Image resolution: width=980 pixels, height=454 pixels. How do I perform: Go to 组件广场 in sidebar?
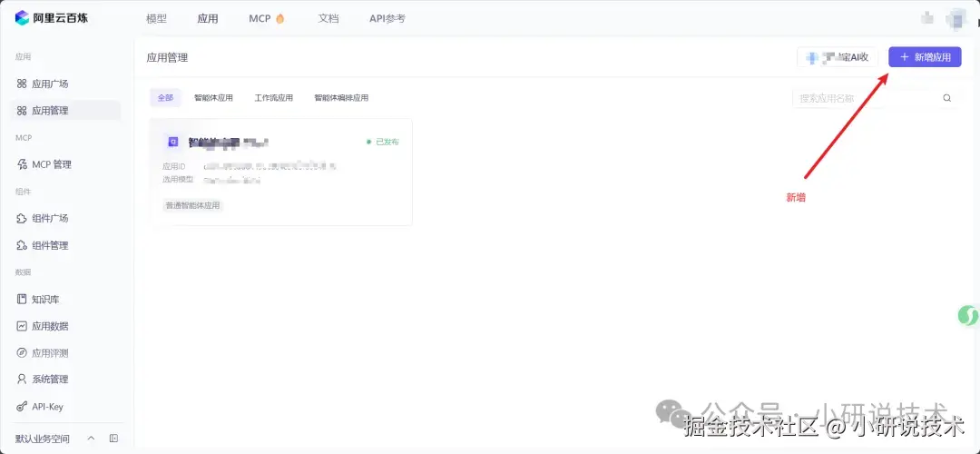point(50,218)
